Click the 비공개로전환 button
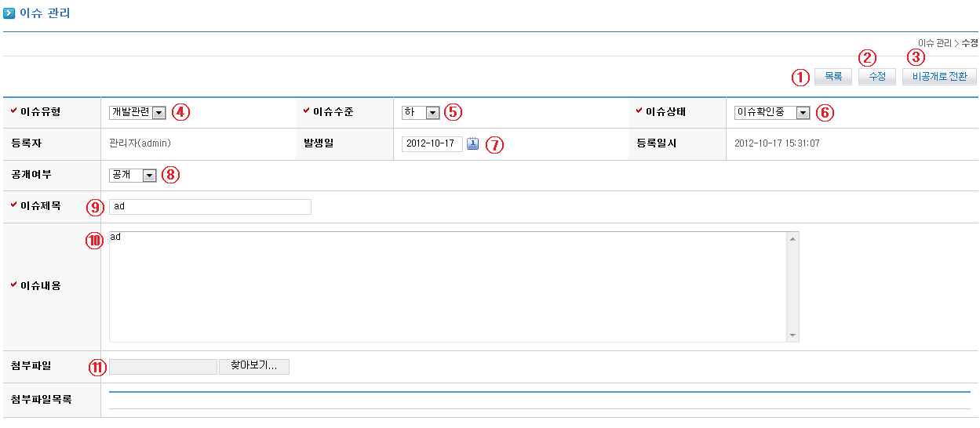Image resolution: width=980 pixels, height=428 pixels. point(939,77)
